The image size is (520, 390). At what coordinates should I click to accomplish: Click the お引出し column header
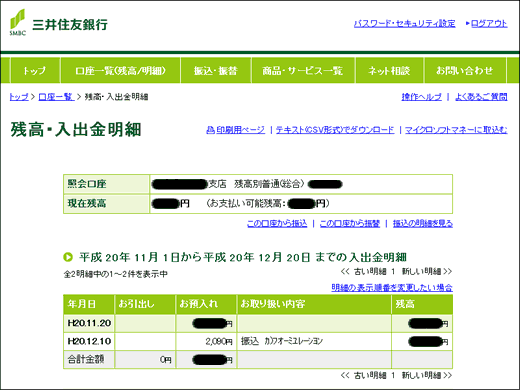tap(145, 304)
